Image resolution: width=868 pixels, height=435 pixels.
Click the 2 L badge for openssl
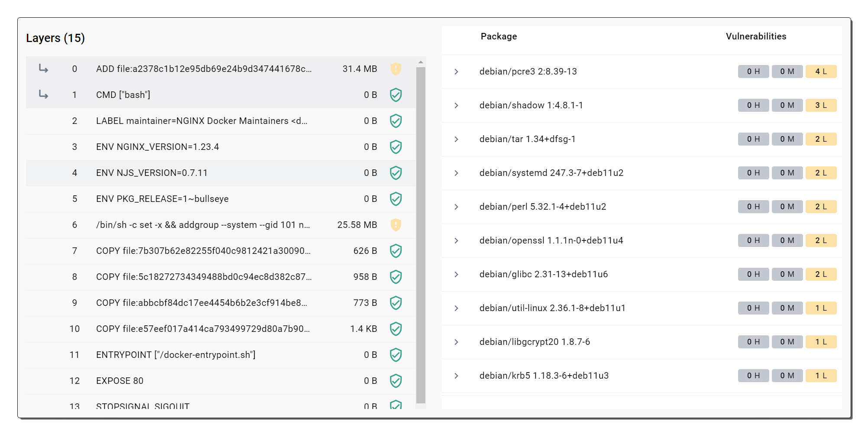821,240
